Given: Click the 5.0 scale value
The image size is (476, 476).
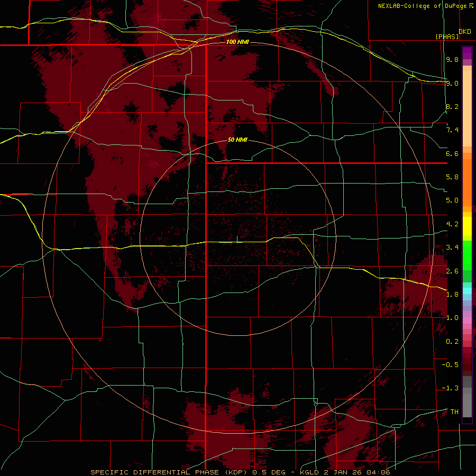Looking at the screenshot, I should point(452,200).
